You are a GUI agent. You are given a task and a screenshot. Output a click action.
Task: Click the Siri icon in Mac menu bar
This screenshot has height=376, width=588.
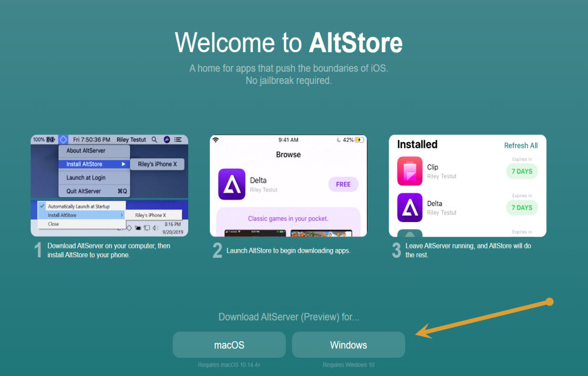167,139
